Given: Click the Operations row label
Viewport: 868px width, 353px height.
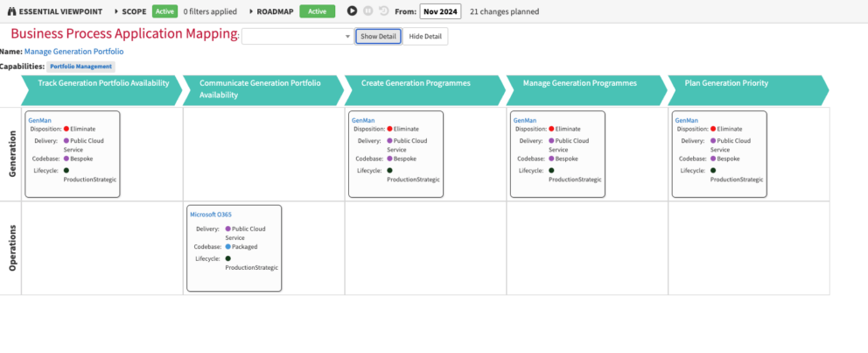Looking at the screenshot, I should tap(13, 248).
